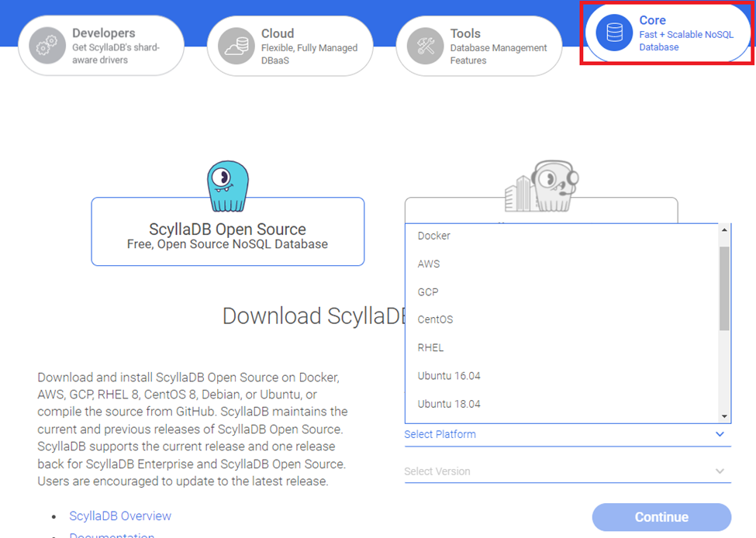
Task: Open the Select Platform dropdown
Action: pos(568,435)
